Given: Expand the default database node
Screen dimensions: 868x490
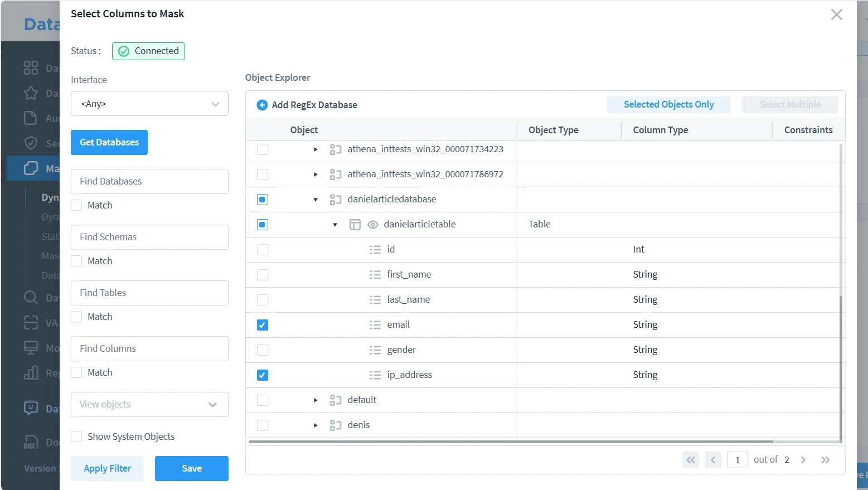Looking at the screenshot, I should pos(316,400).
